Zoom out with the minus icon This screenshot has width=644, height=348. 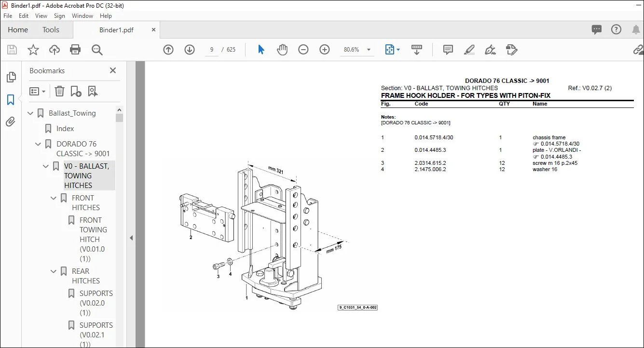coord(303,50)
